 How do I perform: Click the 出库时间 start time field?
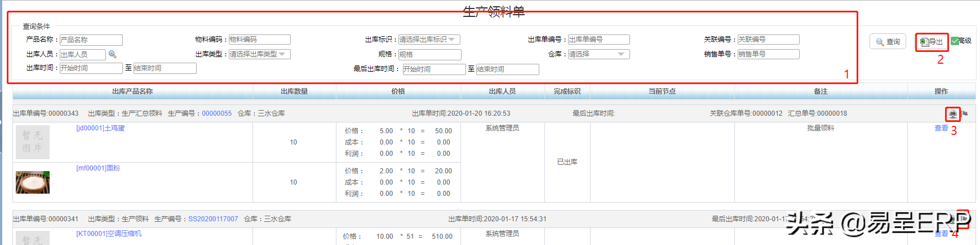[x=91, y=68]
